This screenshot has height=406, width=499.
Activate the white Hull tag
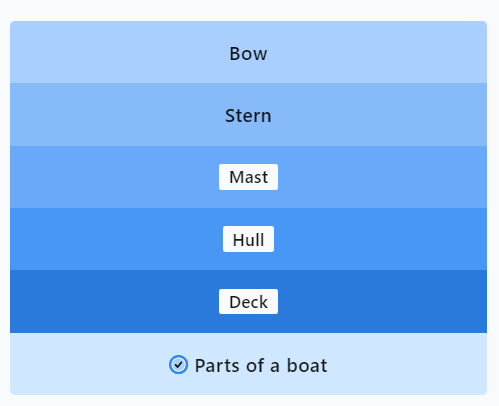click(x=248, y=239)
